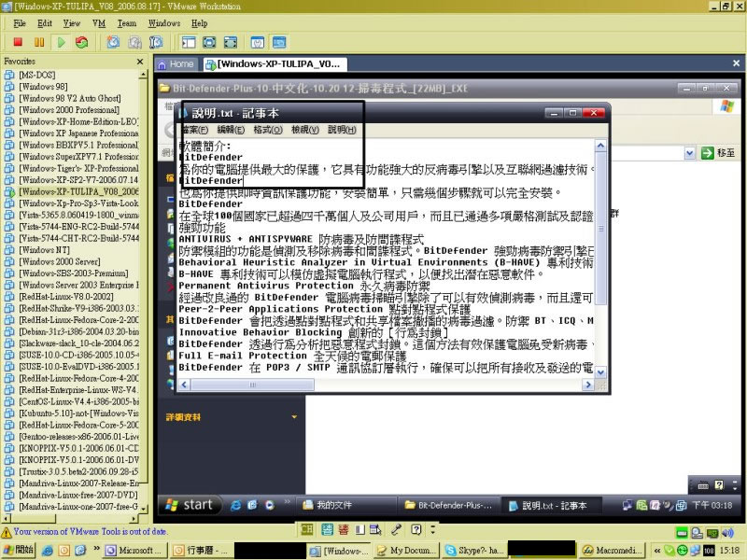Select [MS-DOS] in Favorites
The height and width of the screenshot is (560, 747).
coord(36,75)
